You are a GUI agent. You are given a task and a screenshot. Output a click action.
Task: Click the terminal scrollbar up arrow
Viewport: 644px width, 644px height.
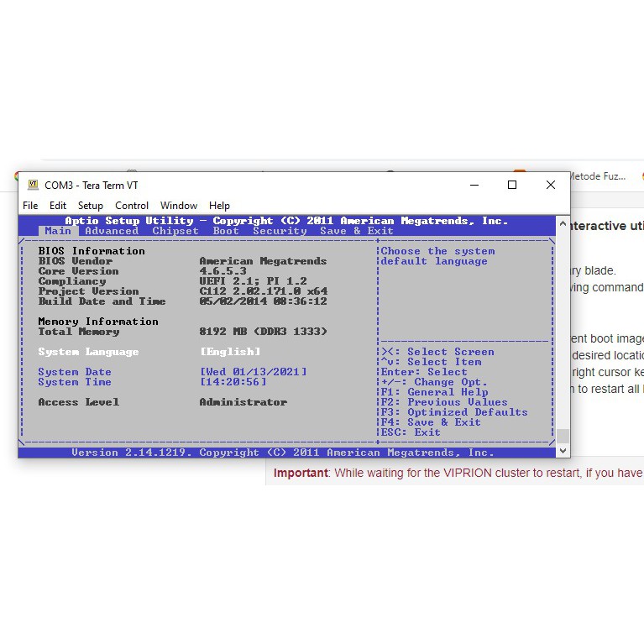563,223
